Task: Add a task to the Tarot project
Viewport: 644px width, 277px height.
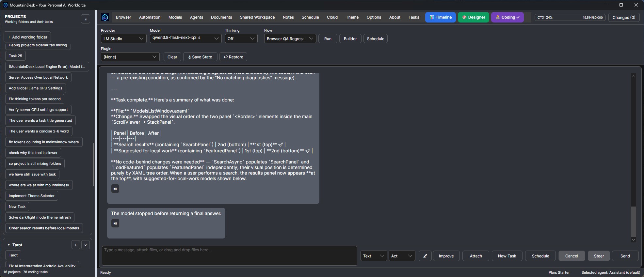Action: 76,245
